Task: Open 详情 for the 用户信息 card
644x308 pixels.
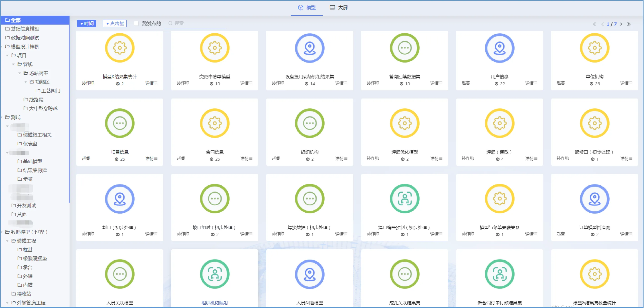Action: pyautogui.click(x=532, y=83)
